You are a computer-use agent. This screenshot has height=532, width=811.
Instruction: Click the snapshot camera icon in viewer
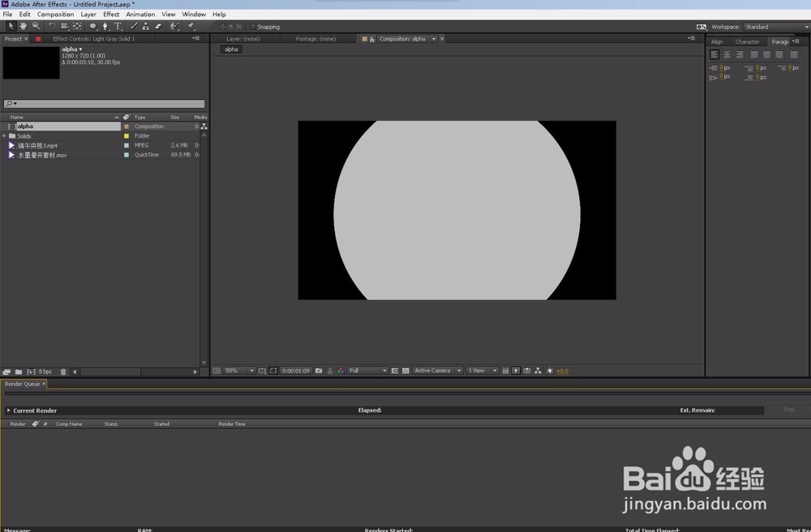click(319, 371)
